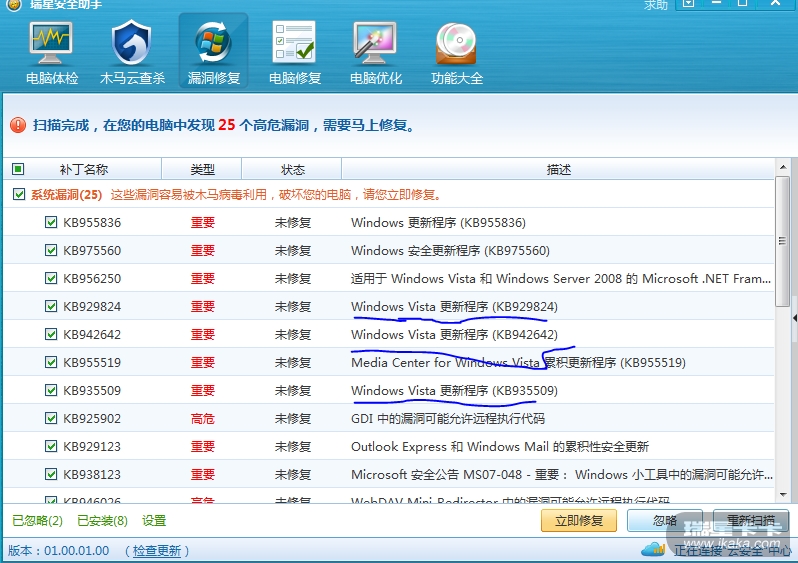Sort by the 类型 column header

click(x=202, y=169)
